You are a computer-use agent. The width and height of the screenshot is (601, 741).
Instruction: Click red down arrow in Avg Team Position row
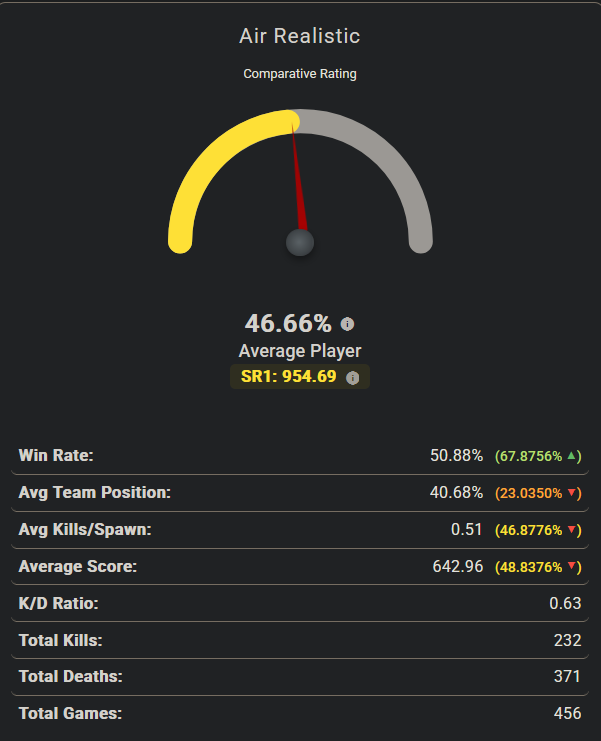[x=572, y=493]
